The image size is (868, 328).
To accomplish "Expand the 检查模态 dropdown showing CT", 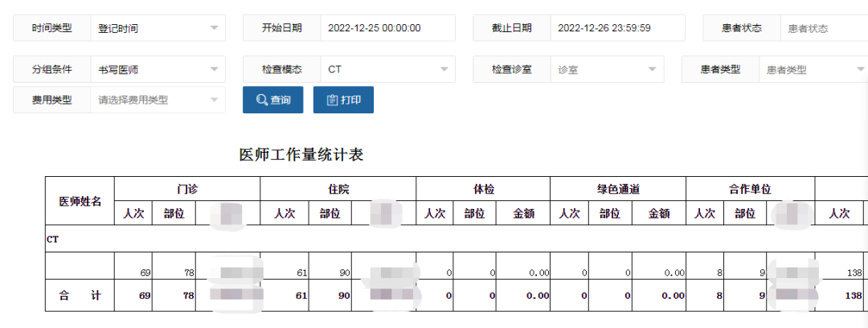I will tap(387, 69).
